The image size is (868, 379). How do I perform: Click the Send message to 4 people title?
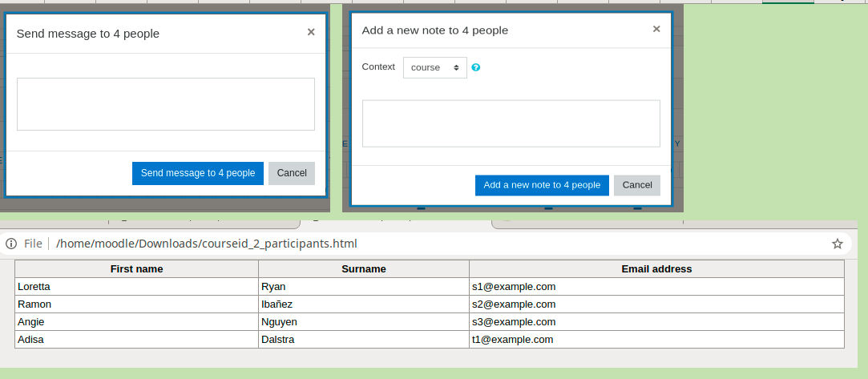[88, 34]
